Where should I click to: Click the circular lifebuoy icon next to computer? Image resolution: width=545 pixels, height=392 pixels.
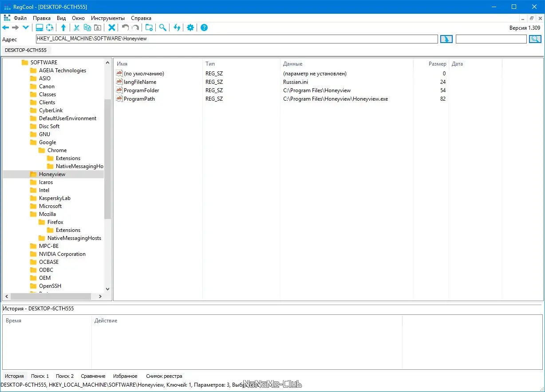click(x=50, y=27)
